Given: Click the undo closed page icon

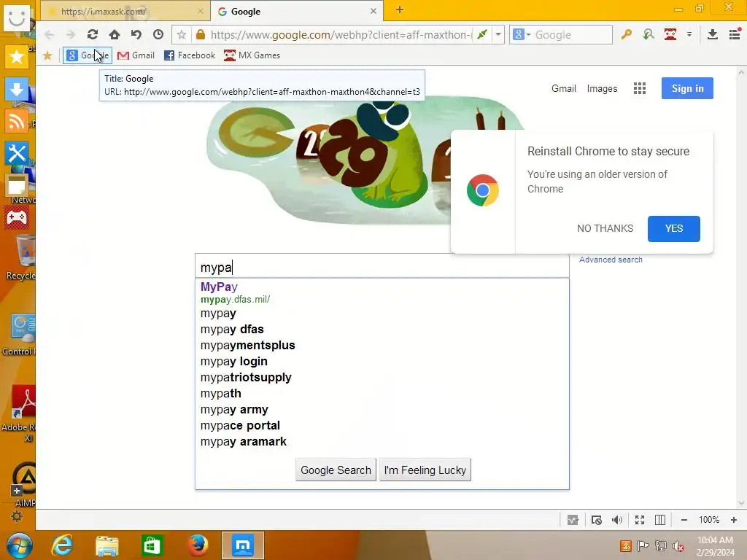Looking at the screenshot, I should click(136, 34).
